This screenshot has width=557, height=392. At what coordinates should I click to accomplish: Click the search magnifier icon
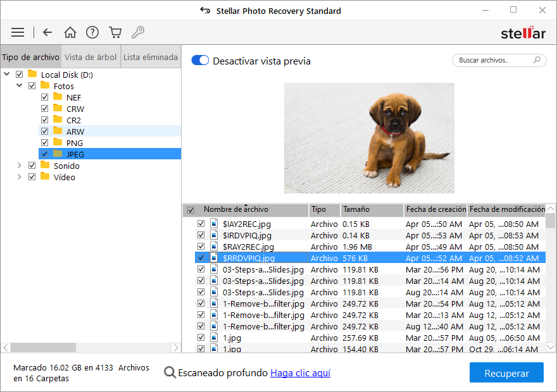coord(537,60)
